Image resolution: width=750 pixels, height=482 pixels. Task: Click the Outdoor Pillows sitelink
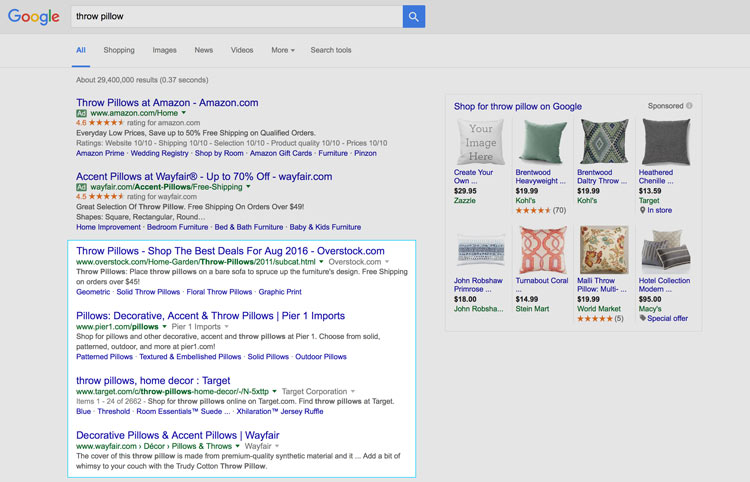321,357
